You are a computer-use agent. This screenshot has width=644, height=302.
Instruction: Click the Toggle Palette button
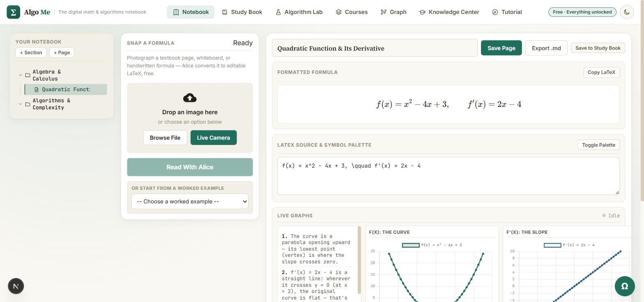click(x=598, y=145)
